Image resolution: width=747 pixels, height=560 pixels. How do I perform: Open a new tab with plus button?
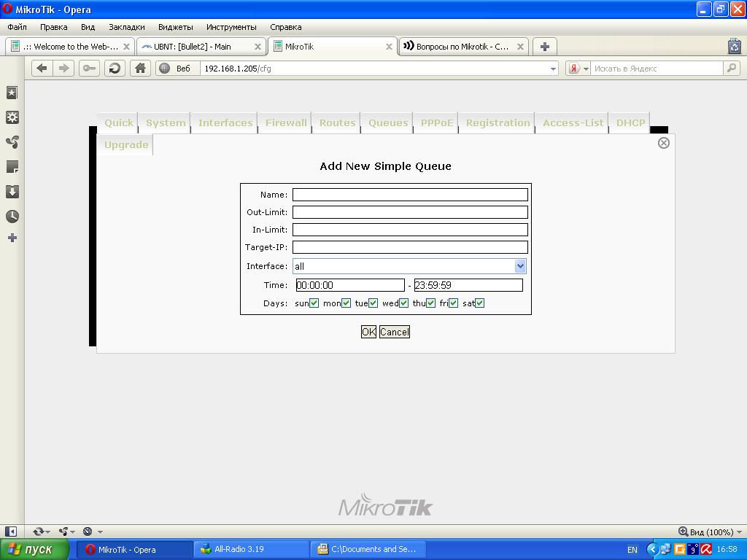click(x=544, y=47)
